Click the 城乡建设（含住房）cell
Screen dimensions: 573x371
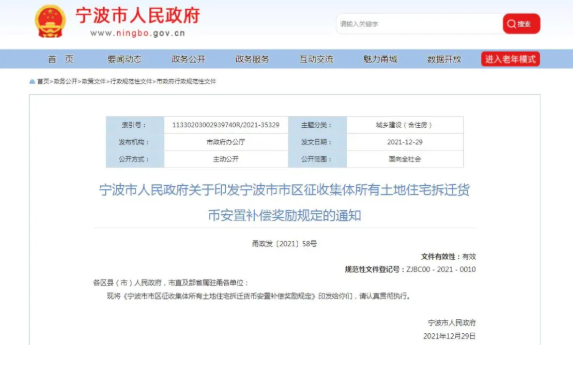[x=405, y=125]
